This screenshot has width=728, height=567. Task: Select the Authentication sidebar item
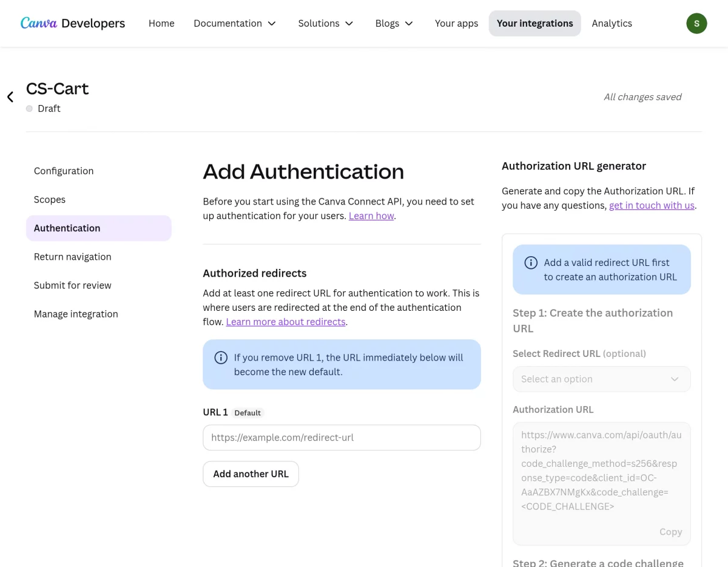click(x=99, y=228)
